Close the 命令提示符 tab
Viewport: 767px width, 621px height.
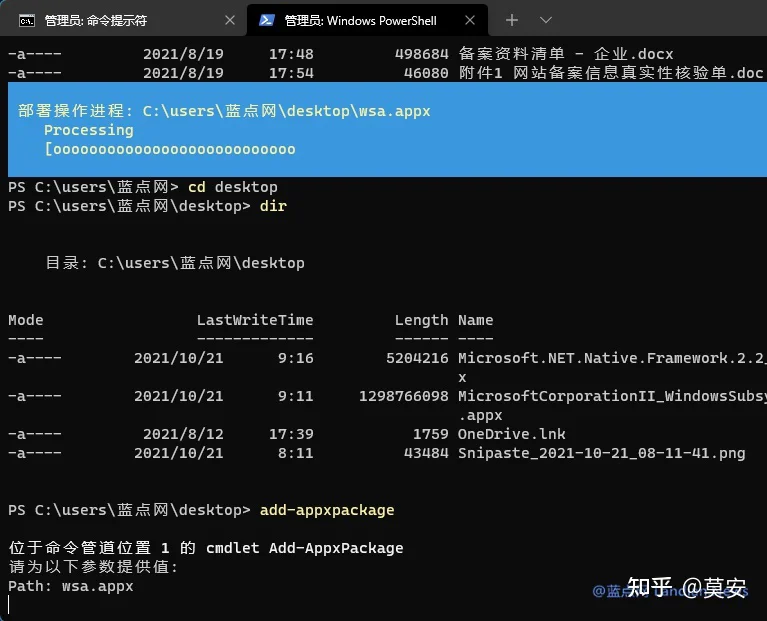[x=230, y=21]
